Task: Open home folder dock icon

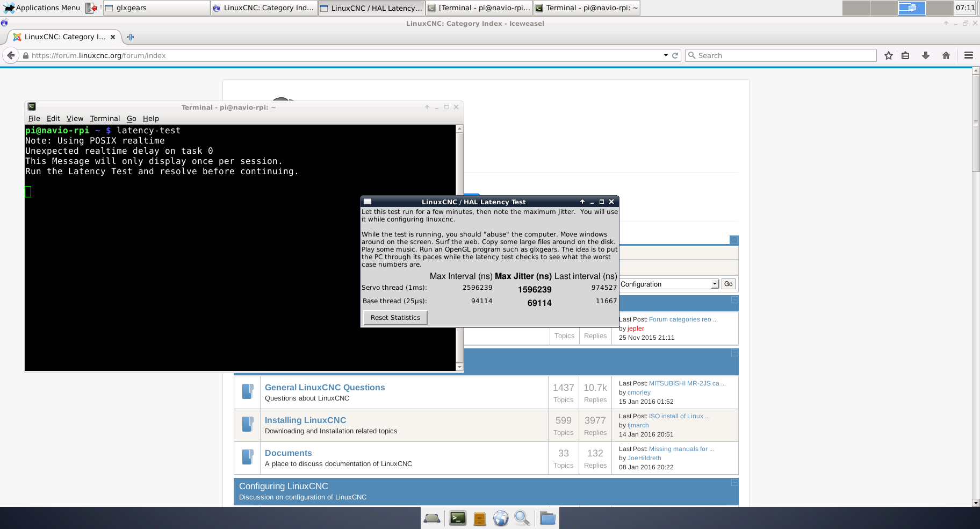Action: [547, 518]
